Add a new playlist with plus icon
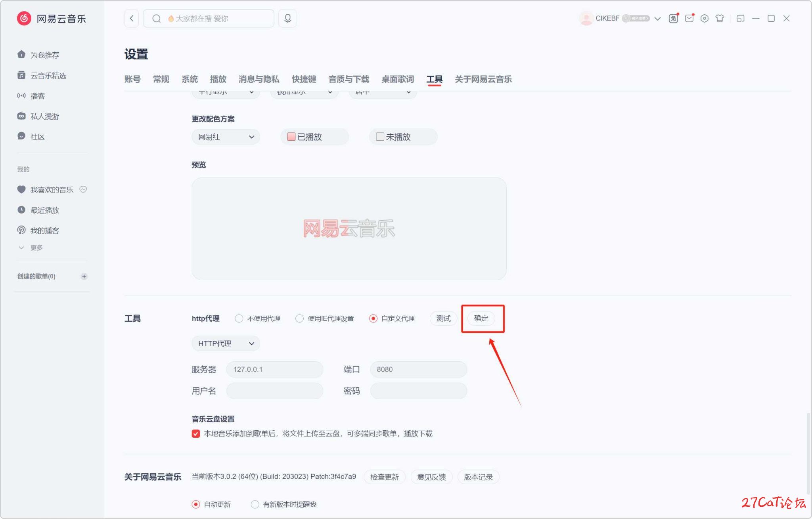 coord(84,277)
